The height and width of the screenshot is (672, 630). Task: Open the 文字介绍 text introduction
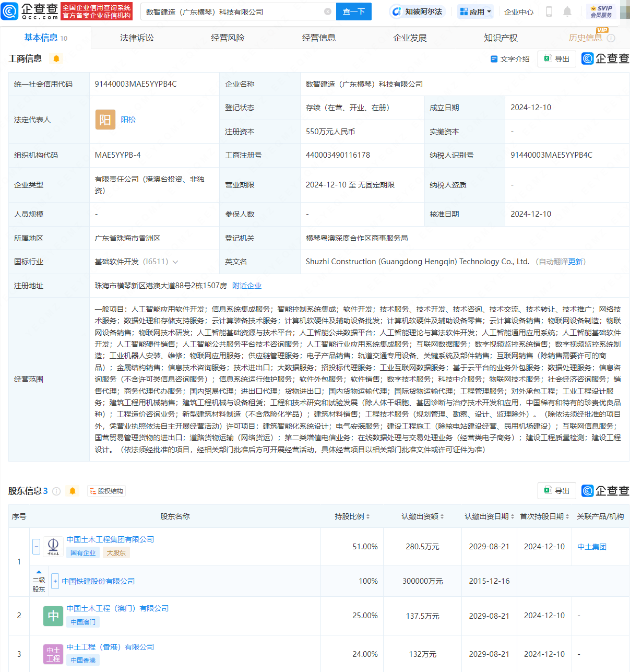510,59
